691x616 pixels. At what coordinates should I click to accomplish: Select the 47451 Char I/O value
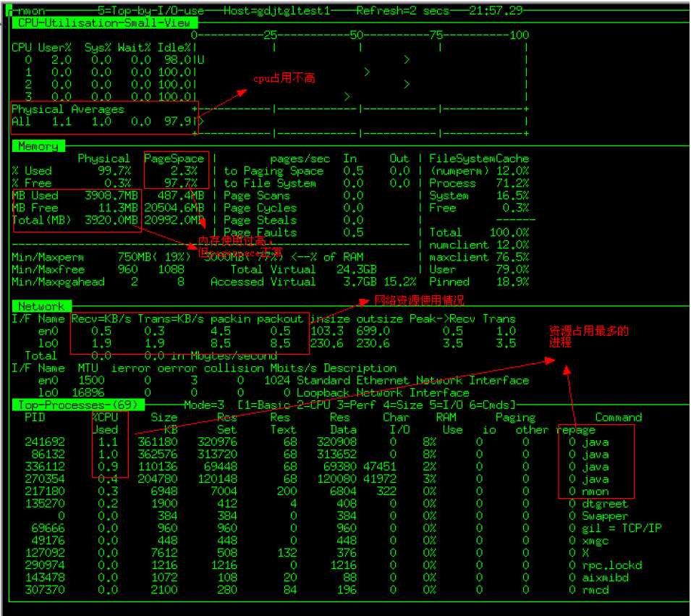tap(380, 466)
